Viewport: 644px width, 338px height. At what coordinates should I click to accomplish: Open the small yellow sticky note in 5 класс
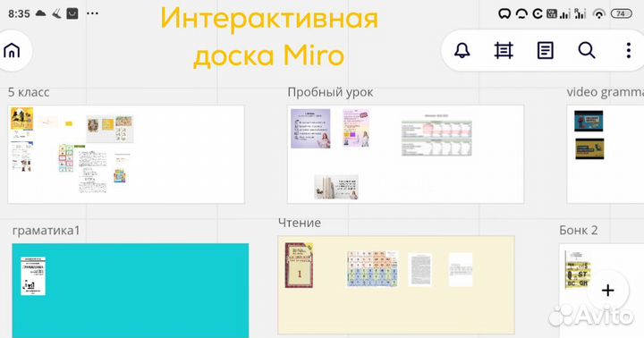[69, 123]
